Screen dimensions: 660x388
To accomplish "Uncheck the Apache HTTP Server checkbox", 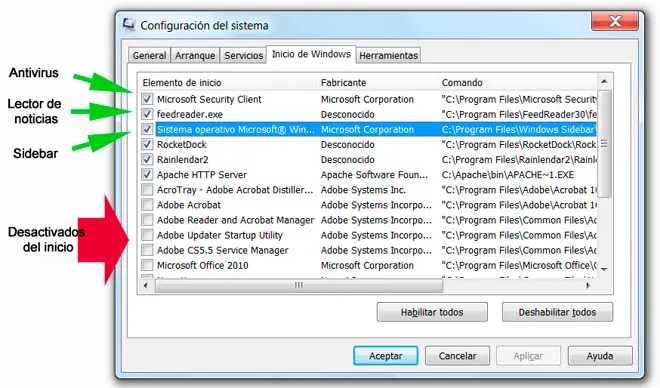I will coord(147,175).
